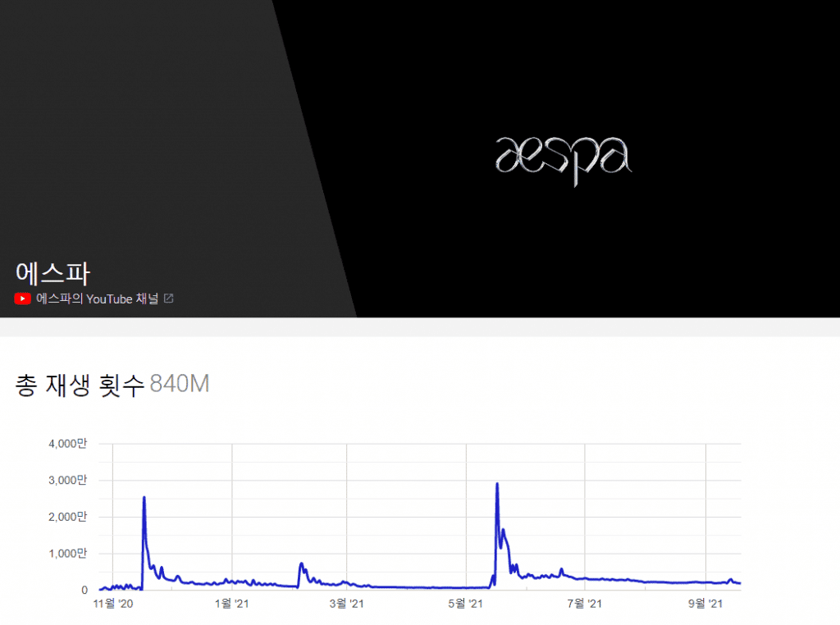Open the 에스파의 YouTube 채널 link
This screenshot has height=625, width=840.
pos(98,299)
